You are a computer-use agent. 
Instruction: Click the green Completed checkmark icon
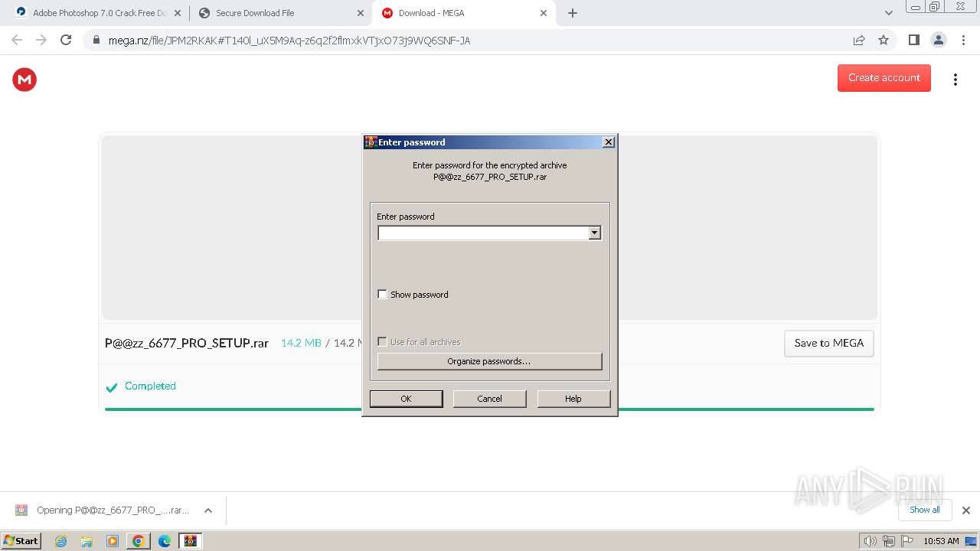click(x=111, y=387)
